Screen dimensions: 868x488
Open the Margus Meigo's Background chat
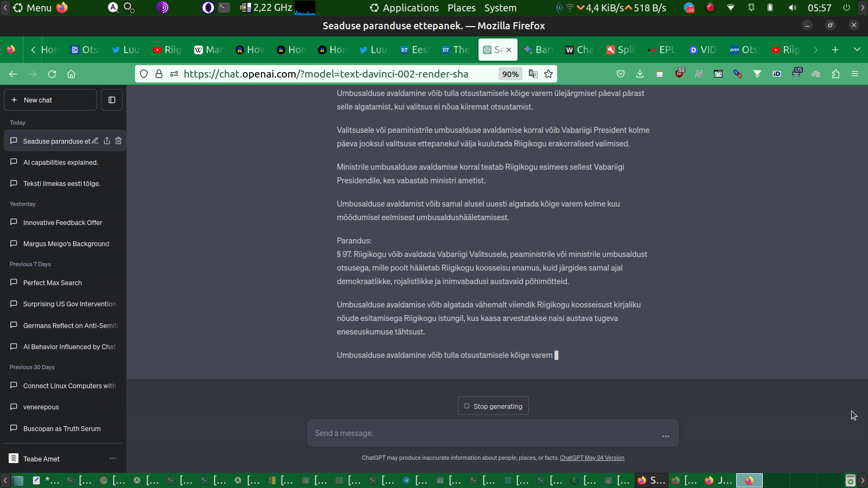click(63, 244)
